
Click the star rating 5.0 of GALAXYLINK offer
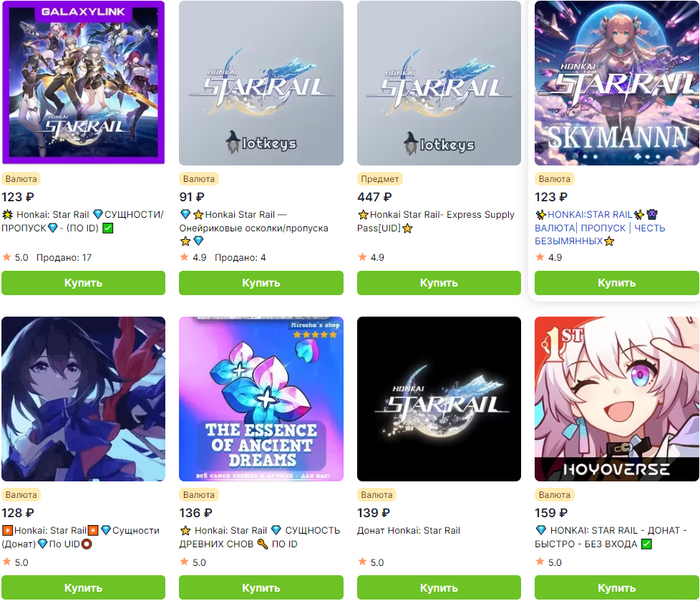coord(16,258)
